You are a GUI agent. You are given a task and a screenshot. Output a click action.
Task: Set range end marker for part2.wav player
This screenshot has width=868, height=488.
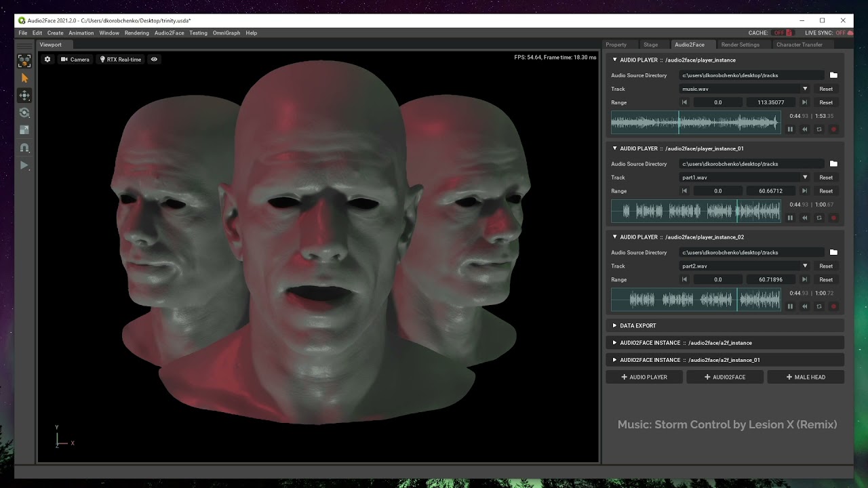[804, 279]
